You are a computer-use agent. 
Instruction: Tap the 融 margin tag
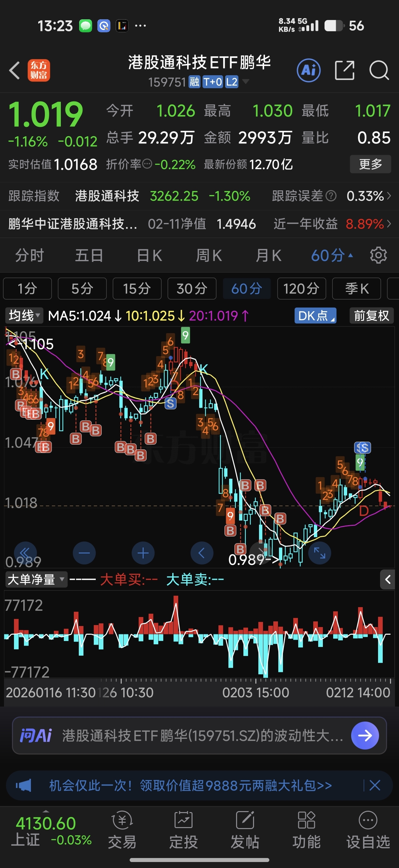194,82
